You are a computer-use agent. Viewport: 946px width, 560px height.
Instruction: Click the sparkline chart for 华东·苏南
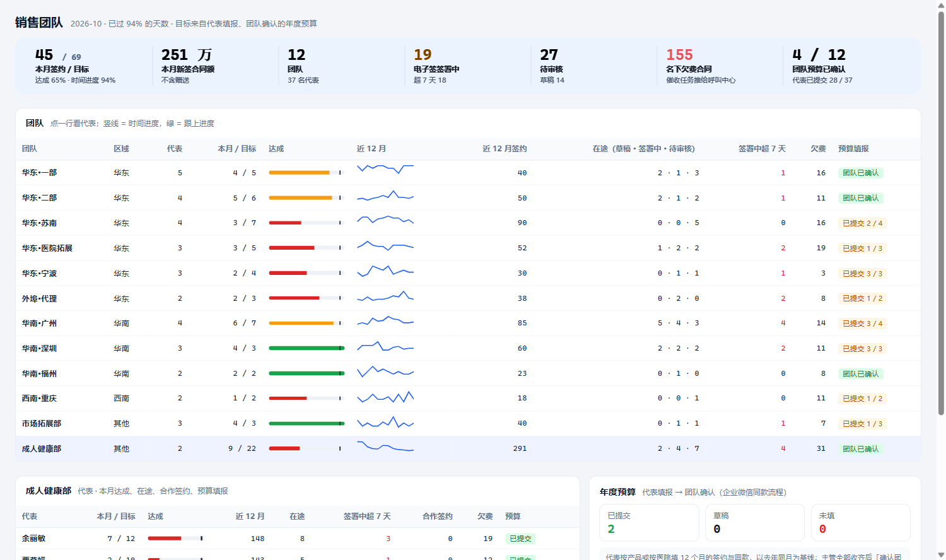pos(385,220)
